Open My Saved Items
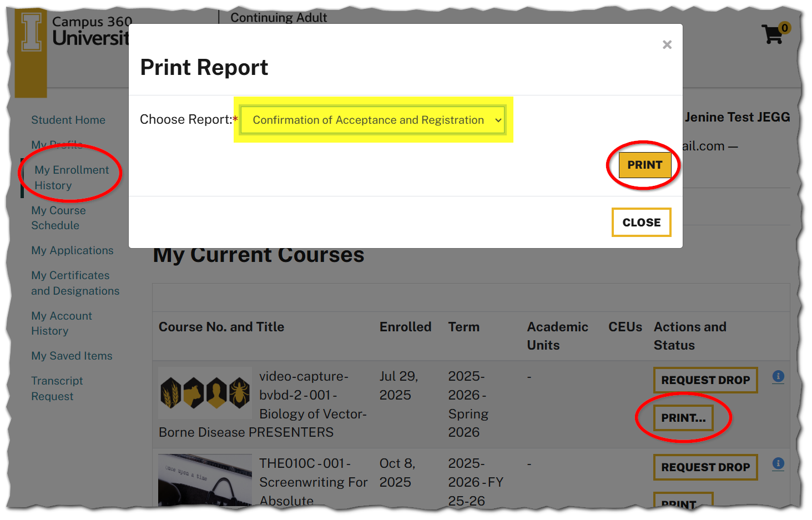Image resolution: width=812 pixels, height=520 pixels. point(72,356)
